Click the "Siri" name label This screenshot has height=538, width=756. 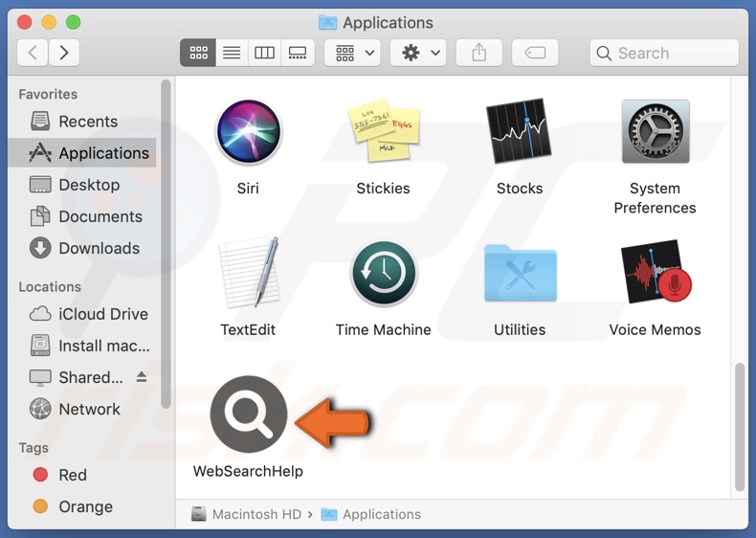248,189
